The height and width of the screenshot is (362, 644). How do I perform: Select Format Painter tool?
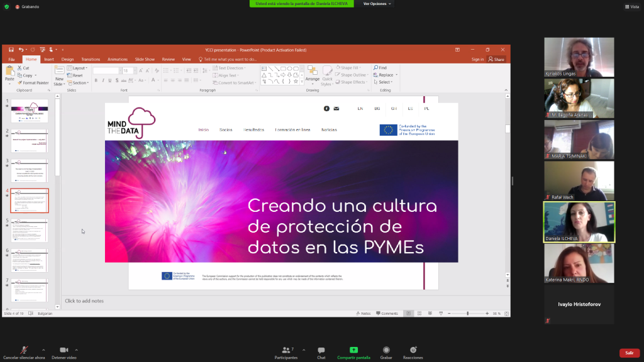point(33,83)
